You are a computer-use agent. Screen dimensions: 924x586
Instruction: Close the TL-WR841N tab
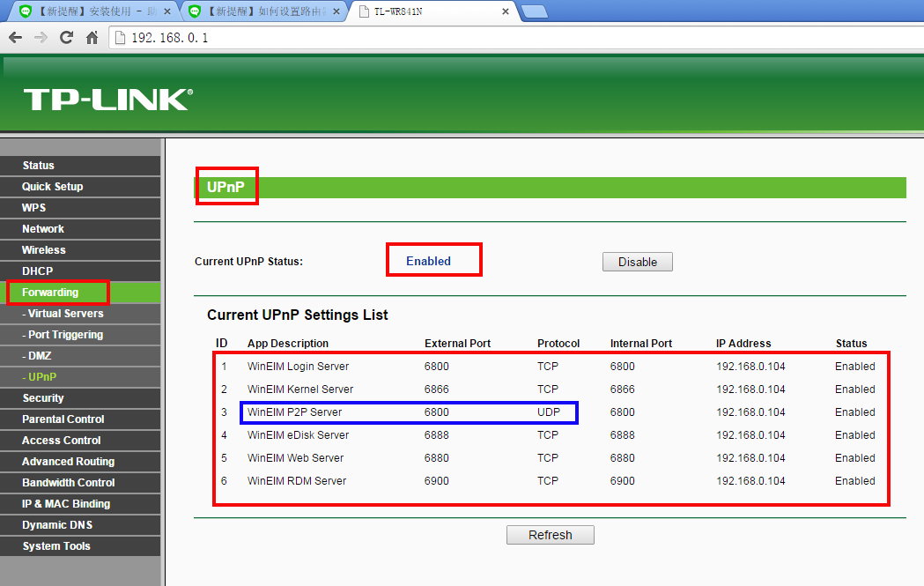[505, 11]
